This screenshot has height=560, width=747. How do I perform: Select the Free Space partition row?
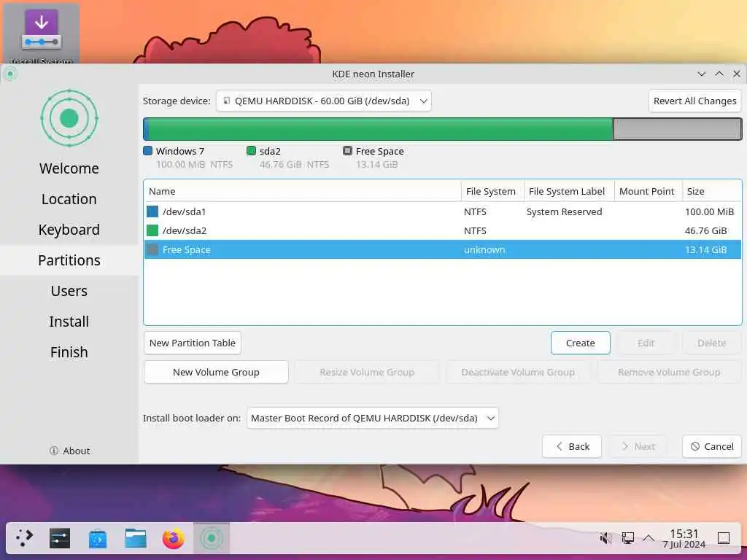click(443, 249)
